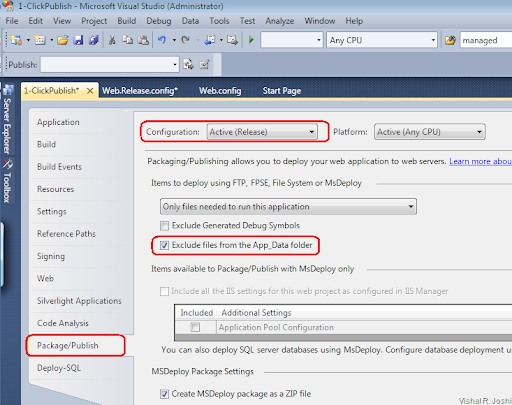Switch to the Web.Release.config tab
This screenshot has width=512, height=405.
pos(140,91)
